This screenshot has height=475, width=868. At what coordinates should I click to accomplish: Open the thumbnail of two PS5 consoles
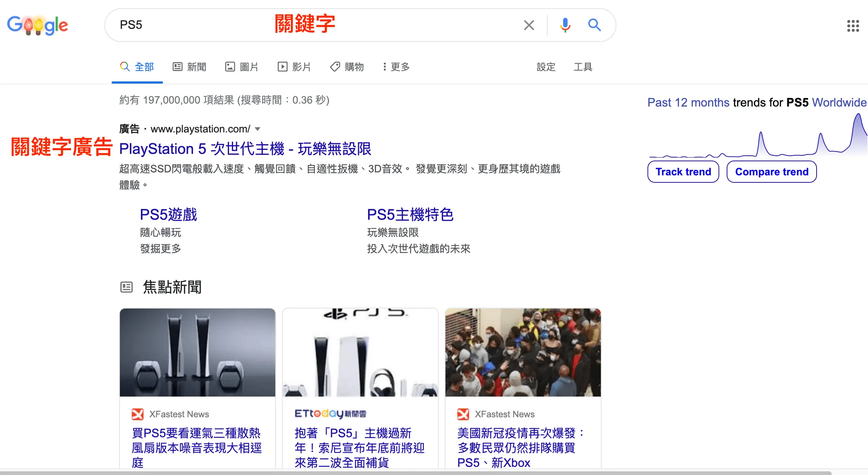(x=198, y=353)
